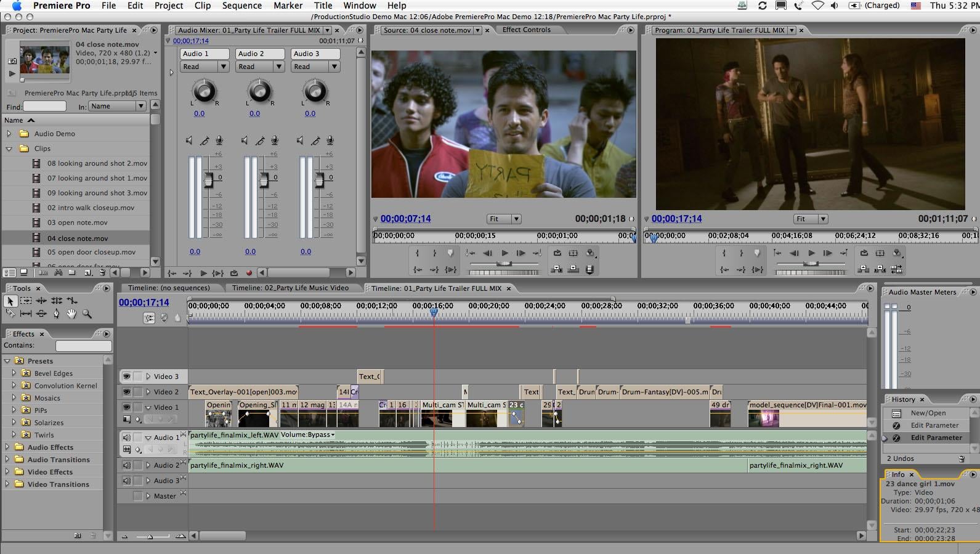
Task: Click Play in the Source monitor
Action: click(x=504, y=253)
